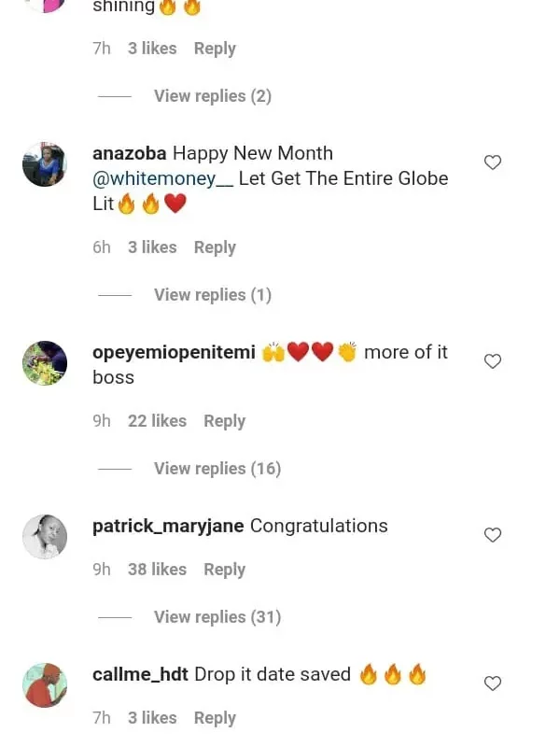Screen dimensions: 560x747
Task: Like anazoba's comment with the heart
Action: pyautogui.click(x=493, y=162)
